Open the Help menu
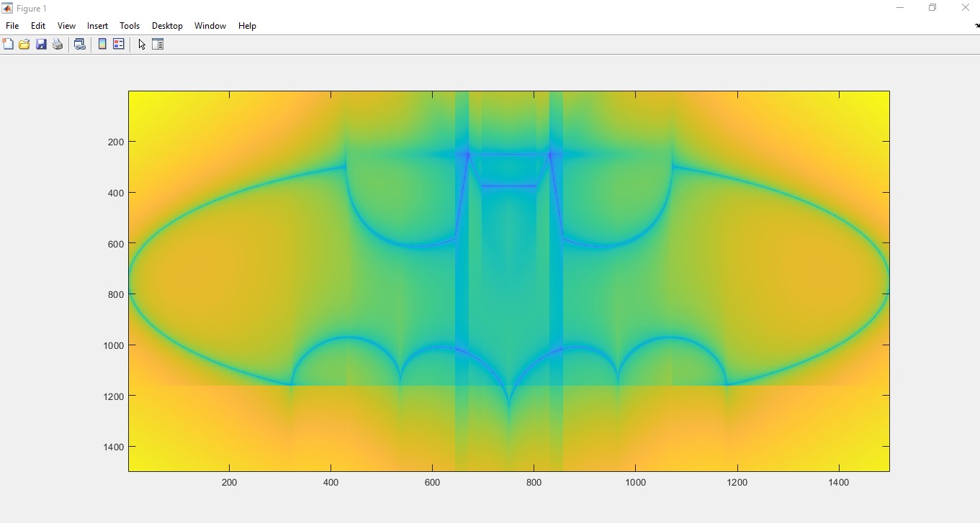The width and height of the screenshot is (980, 523). tap(247, 26)
